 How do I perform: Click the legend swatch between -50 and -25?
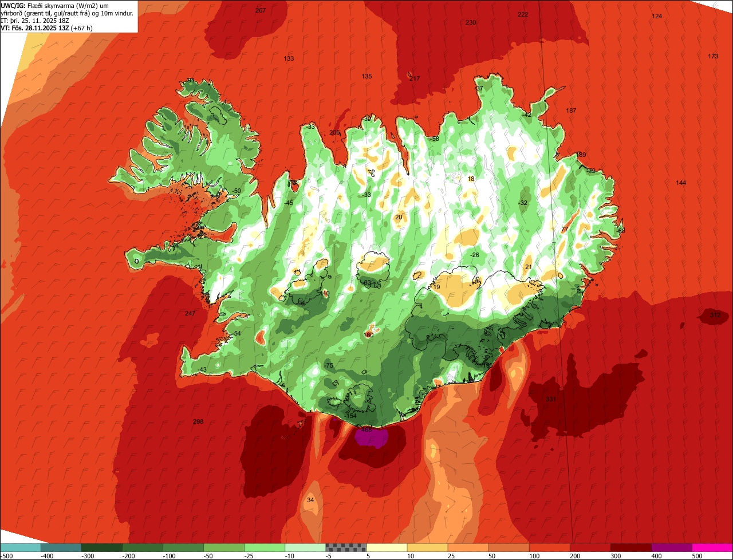[x=224, y=547]
